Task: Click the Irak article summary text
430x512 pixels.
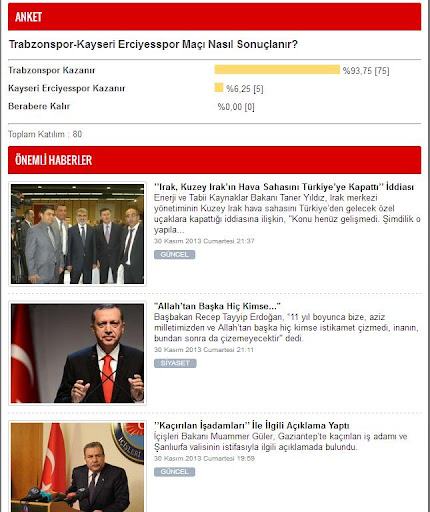Action: tap(287, 214)
